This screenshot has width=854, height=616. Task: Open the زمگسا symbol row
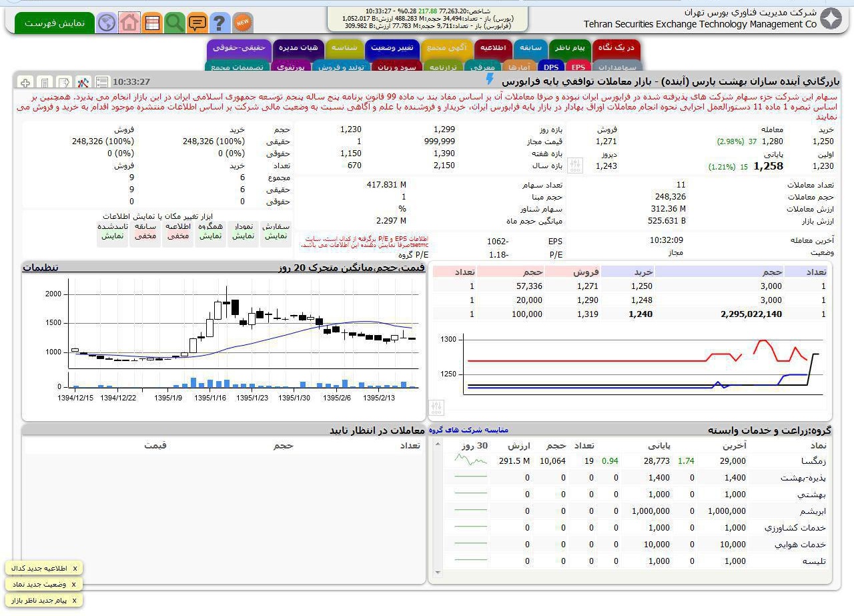[x=637, y=461]
